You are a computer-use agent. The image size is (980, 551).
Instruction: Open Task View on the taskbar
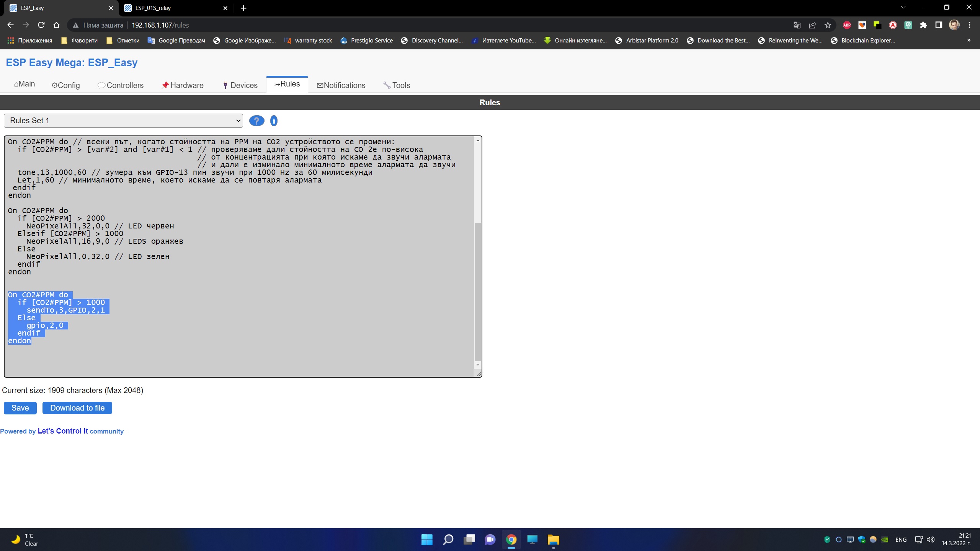(x=469, y=540)
